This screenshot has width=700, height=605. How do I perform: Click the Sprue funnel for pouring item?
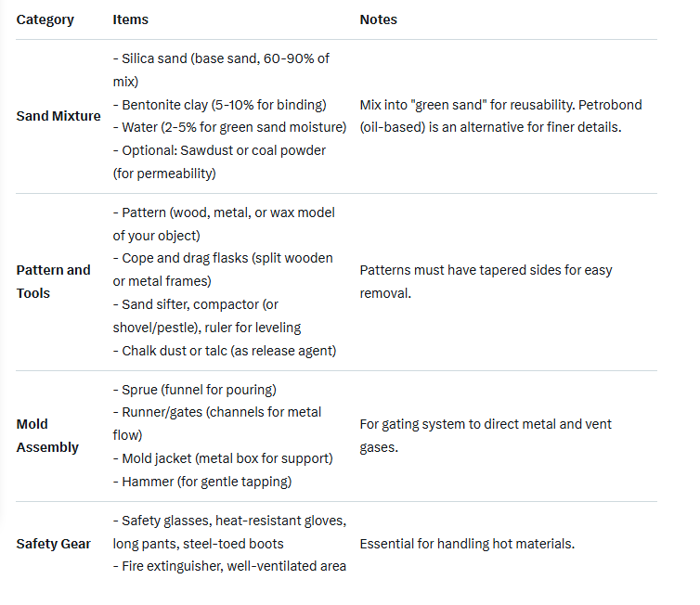click(x=199, y=390)
